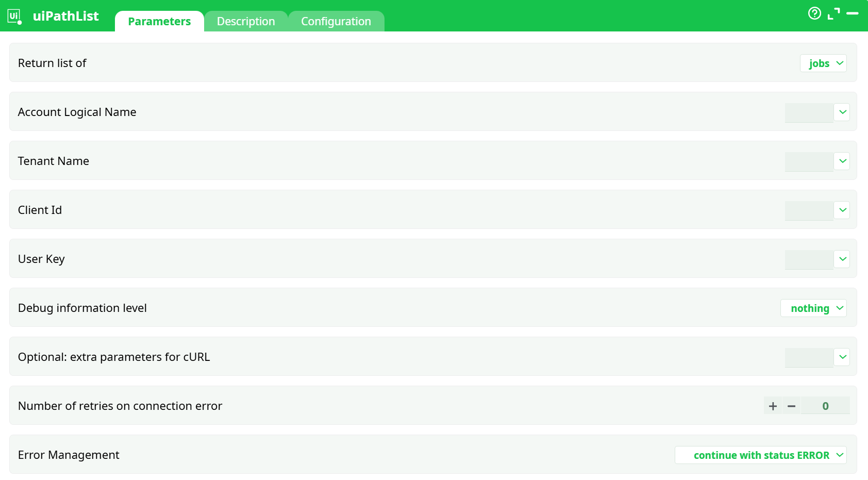Click the 'jobs' label in the dropdown
Viewport: 868px width, 480px height.
click(819, 63)
